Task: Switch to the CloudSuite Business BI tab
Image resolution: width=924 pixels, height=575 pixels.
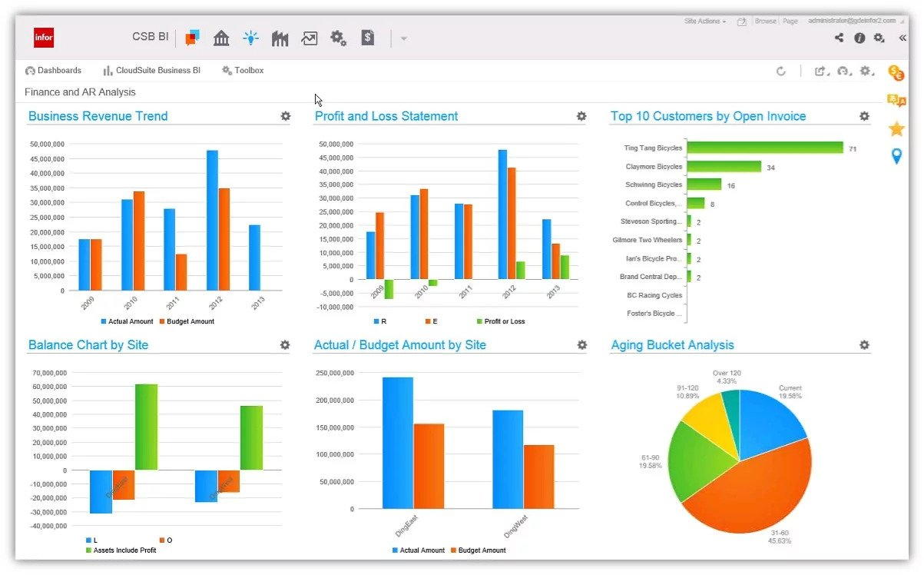Action: coord(151,70)
